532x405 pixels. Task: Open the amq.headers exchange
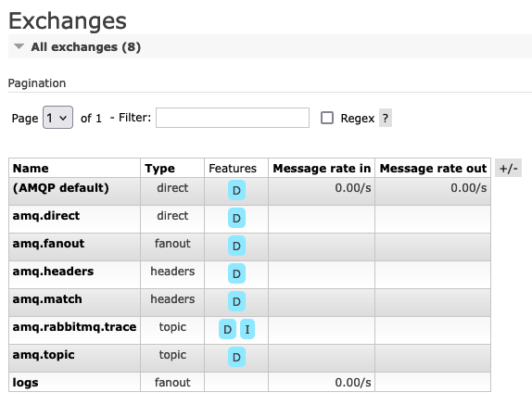coord(53,272)
